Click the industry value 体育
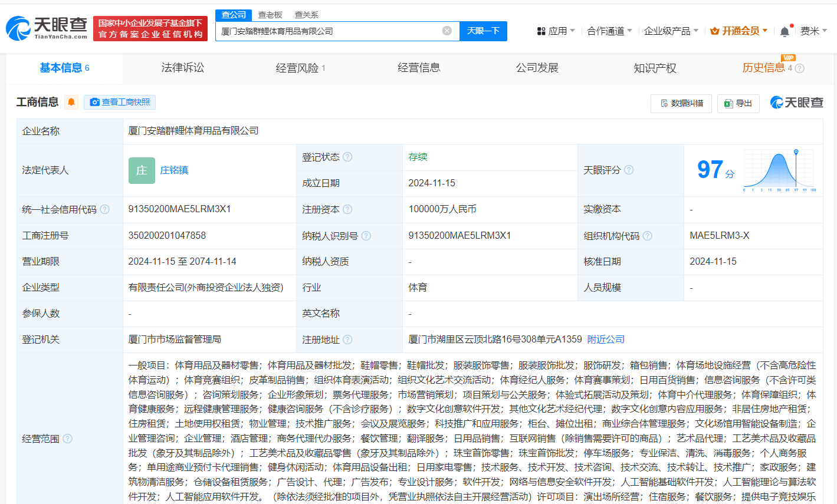The width and height of the screenshot is (837, 504). pyautogui.click(x=418, y=288)
